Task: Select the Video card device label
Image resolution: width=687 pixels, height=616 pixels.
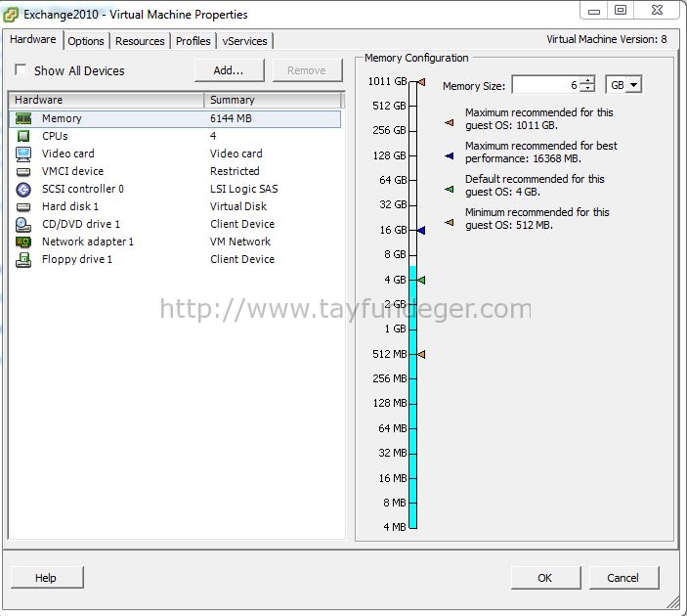Action: pyautogui.click(x=67, y=154)
